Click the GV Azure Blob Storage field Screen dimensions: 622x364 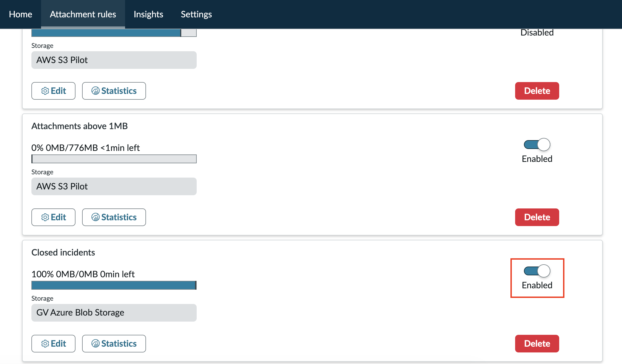tap(114, 313)
